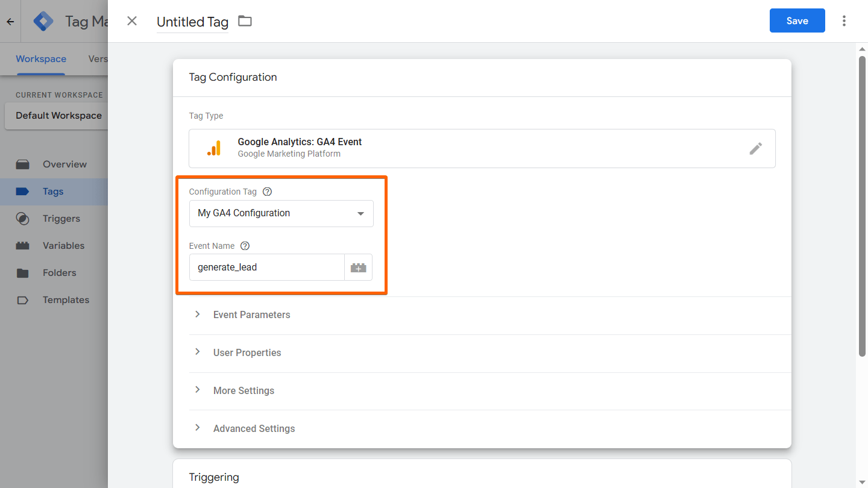Open Variables in the left sidebar

tap(63, 246)
